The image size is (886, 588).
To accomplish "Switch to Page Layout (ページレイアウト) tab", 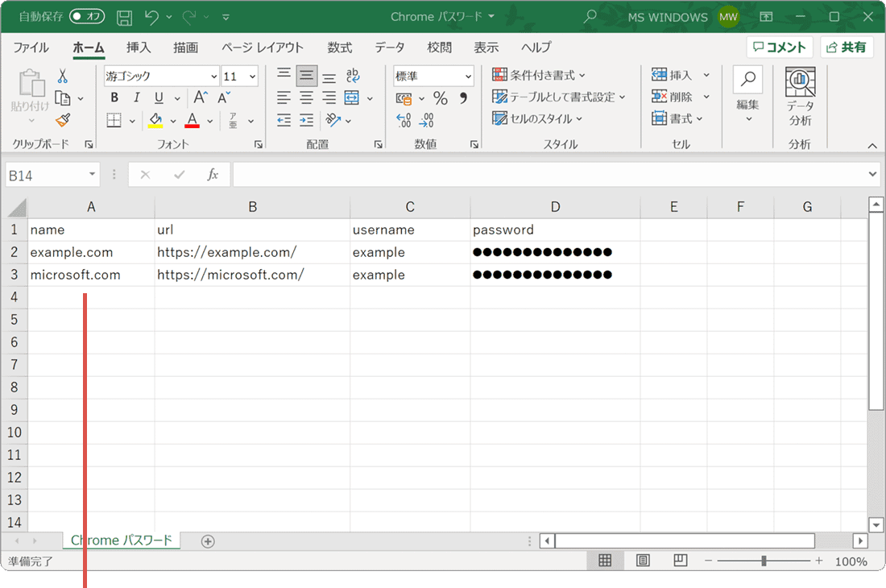I will [263, 48].
